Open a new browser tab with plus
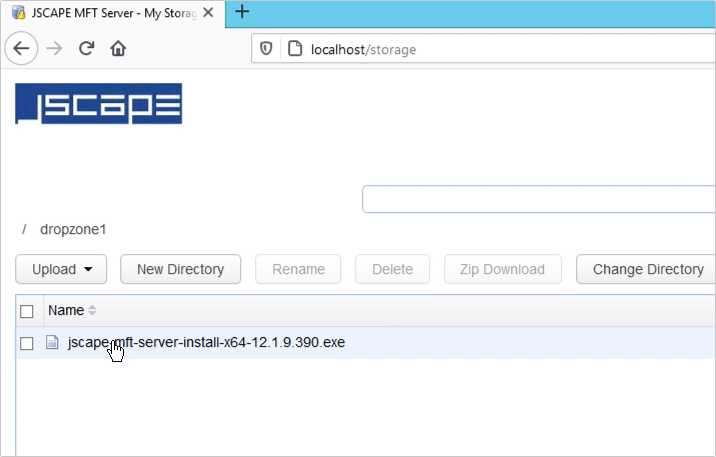 tap(242, 13)
